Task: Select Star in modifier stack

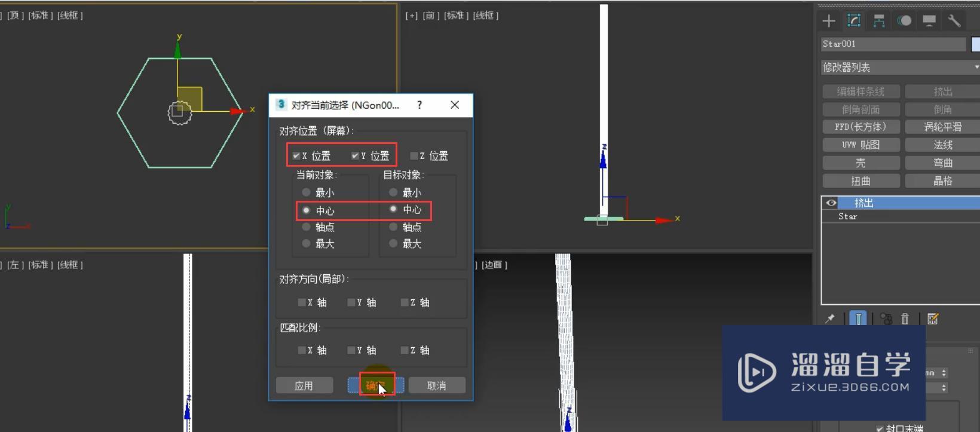Action: click(x=901, y=216)
